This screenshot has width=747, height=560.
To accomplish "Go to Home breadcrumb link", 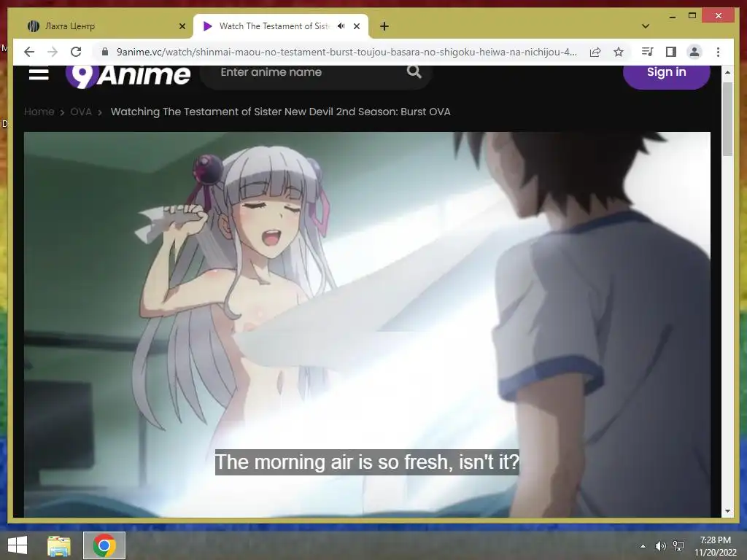I will point(39,112).
